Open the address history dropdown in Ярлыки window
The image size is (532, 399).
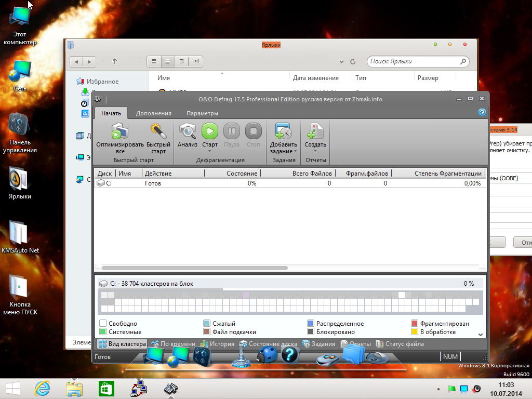(x=341, y=62)
